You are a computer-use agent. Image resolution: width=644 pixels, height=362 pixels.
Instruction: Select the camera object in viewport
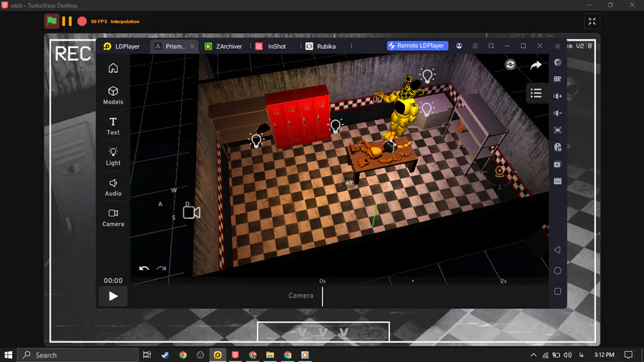pos(191,212)
